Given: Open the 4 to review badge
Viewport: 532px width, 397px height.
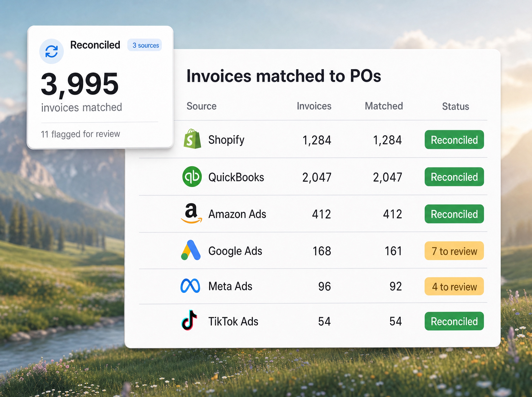Looking at the screenshot, I should pyautogui.click(x=454, y=286).
